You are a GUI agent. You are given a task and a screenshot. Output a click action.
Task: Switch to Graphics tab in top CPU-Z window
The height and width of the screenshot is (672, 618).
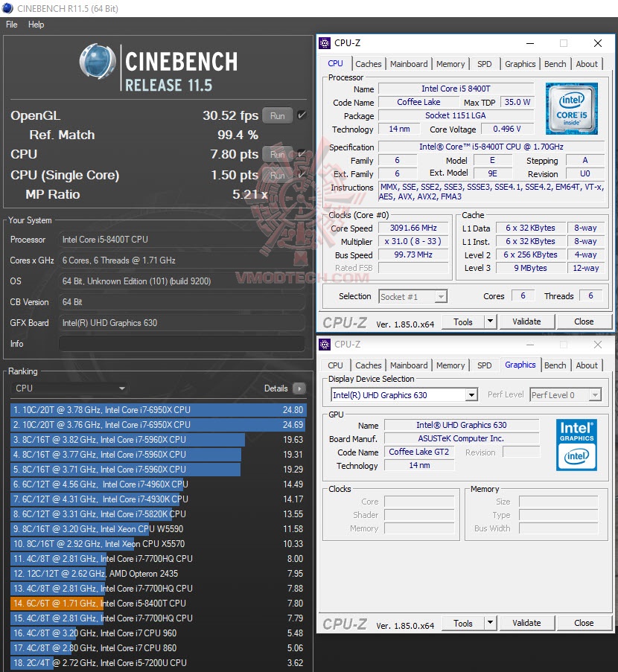pyautogui.click(x=520, y=64)
